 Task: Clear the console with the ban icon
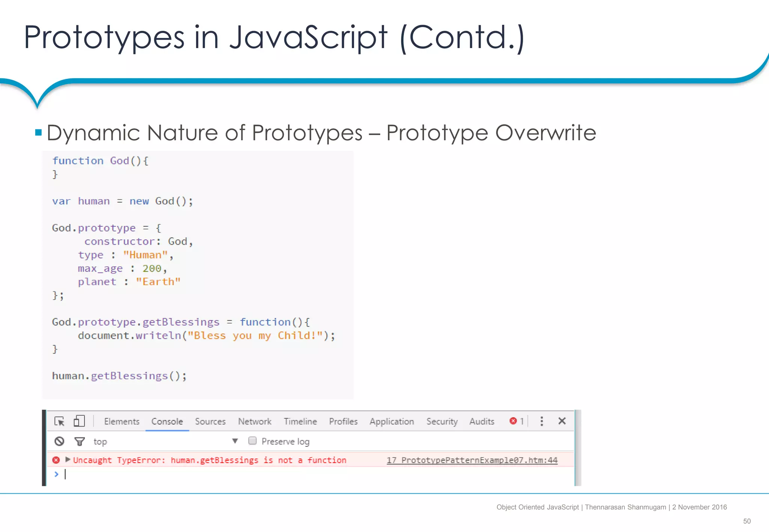point(59,441)
